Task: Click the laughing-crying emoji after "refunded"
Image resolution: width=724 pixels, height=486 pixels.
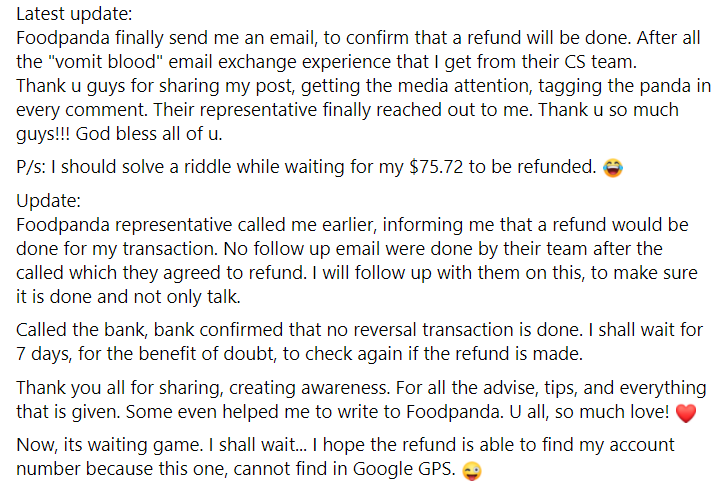Action: click(613, 168)
